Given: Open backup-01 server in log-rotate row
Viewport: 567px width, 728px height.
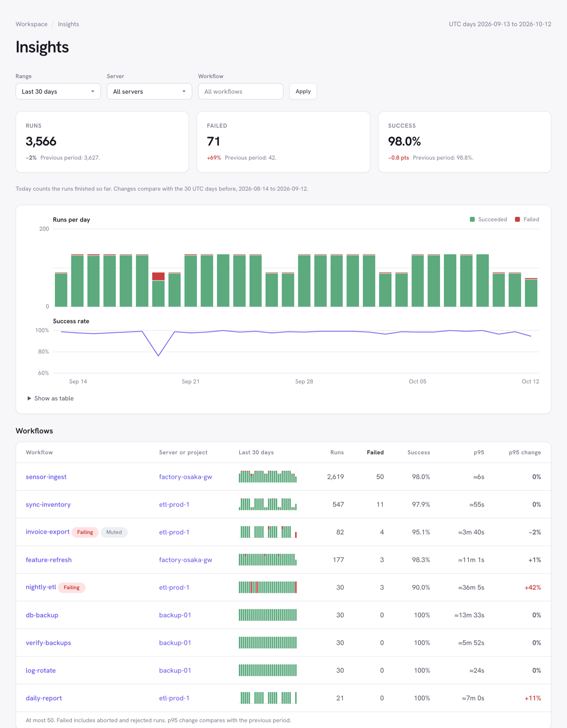Looking at the screenshot, I should pyautogui.click(x=175, y=670).
